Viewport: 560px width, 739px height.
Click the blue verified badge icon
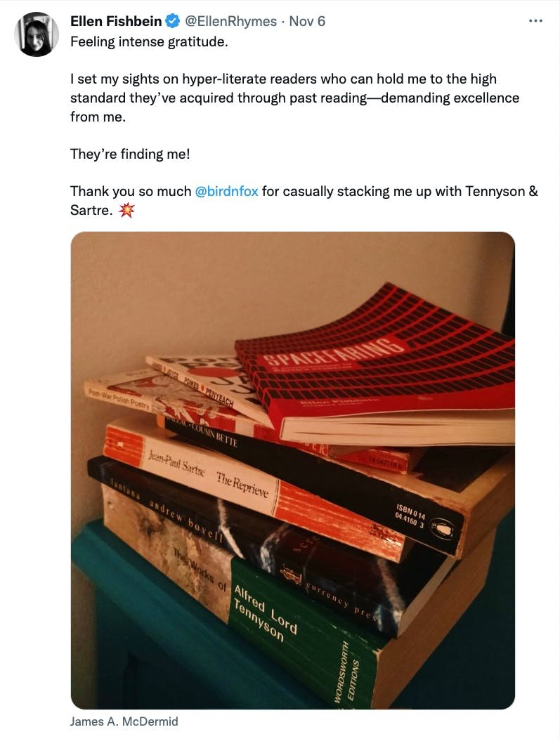[173, 21]
